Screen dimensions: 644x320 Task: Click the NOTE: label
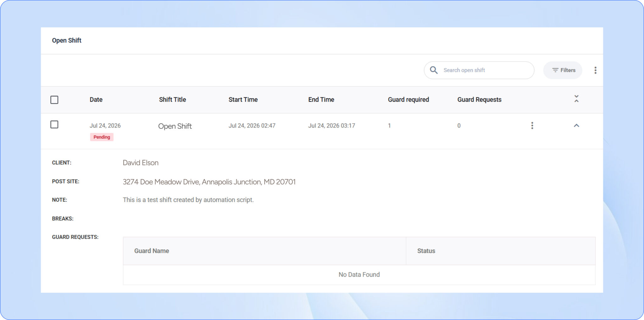[59, 200]
